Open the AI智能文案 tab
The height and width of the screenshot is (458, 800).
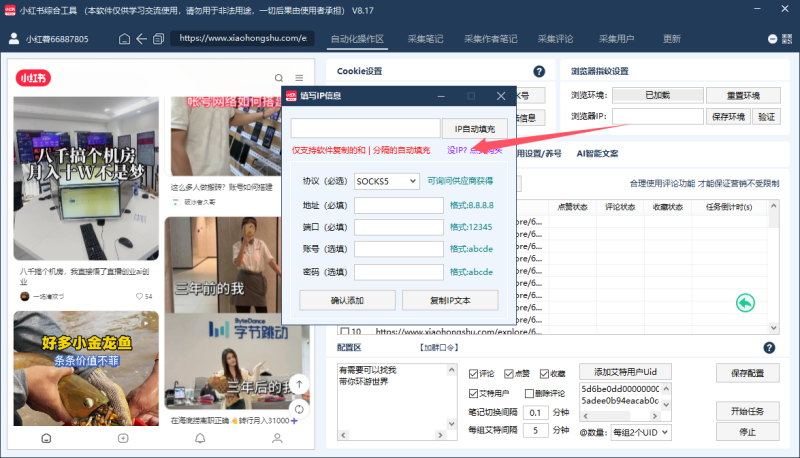click(x=597, y=154)
